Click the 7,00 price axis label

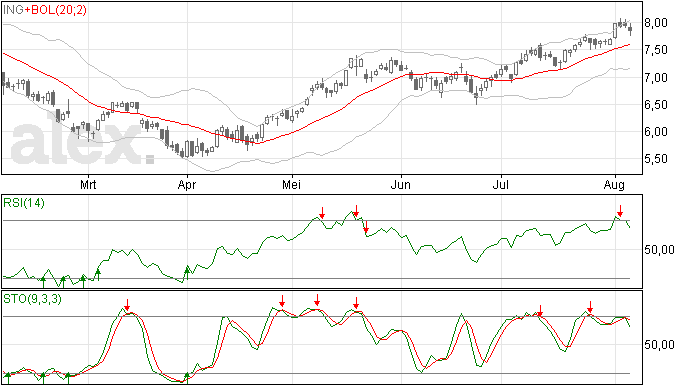pyautogui.click(x=656, y=77)
